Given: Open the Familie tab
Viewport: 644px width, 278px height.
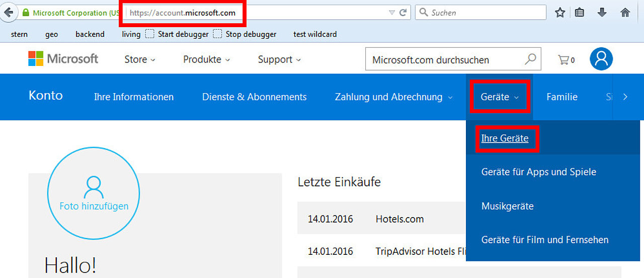Looking at the screenshot, I should click(562, 97).
